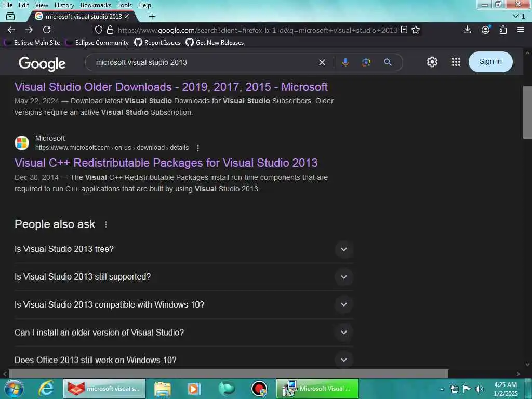Open the Firefox hamburger application menu
Viewport: 532px width, 399px height.
point(521,30)
